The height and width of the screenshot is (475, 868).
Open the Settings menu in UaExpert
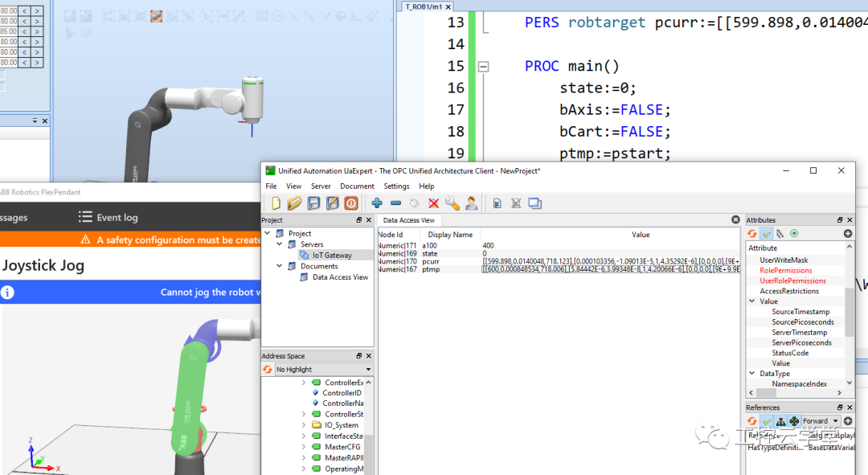pyautogui.click(x=396, y=186)
